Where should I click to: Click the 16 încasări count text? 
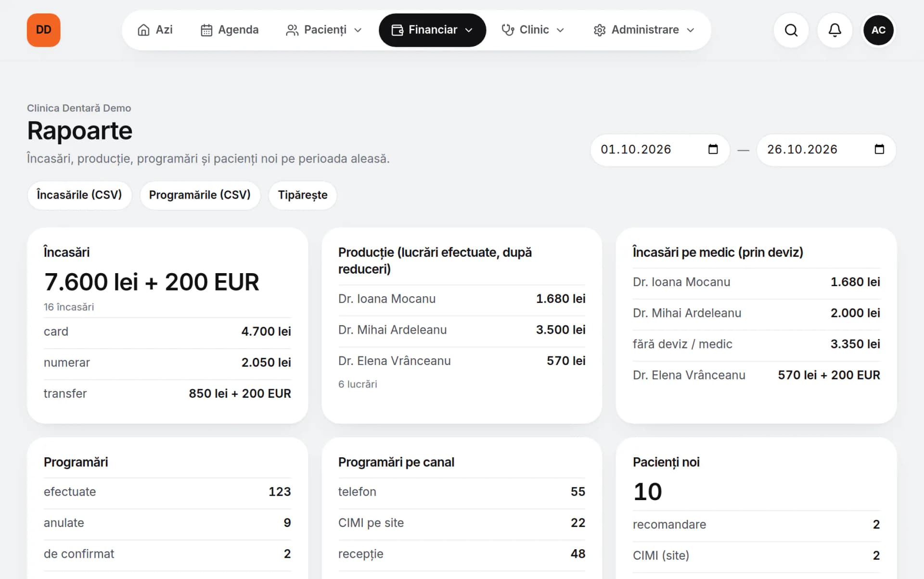(x=69, y=307)
